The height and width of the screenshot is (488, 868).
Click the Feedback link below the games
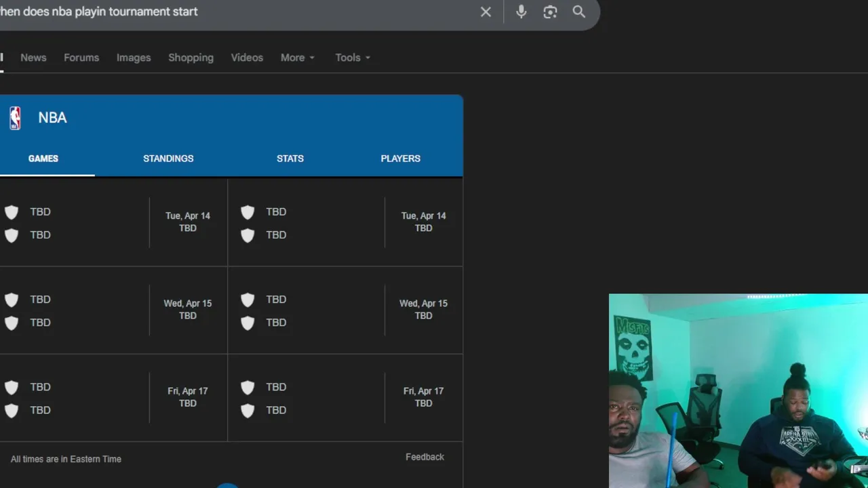425,457
